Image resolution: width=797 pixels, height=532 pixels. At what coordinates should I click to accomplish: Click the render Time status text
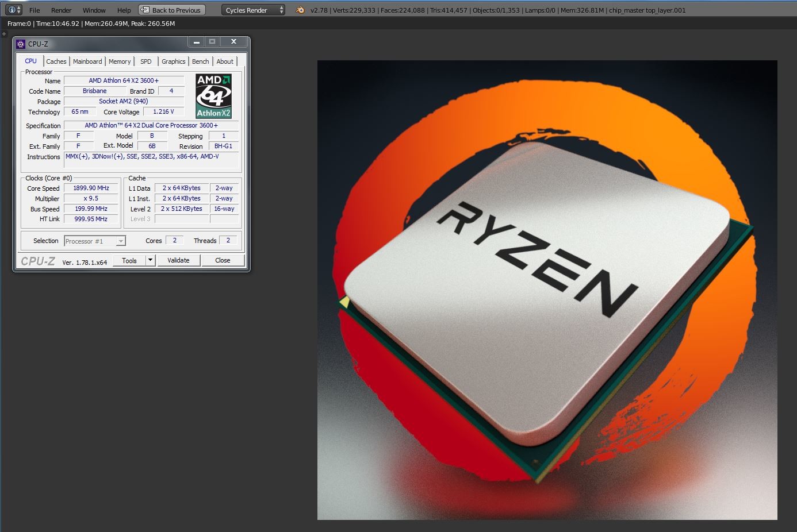click(57, 24)
